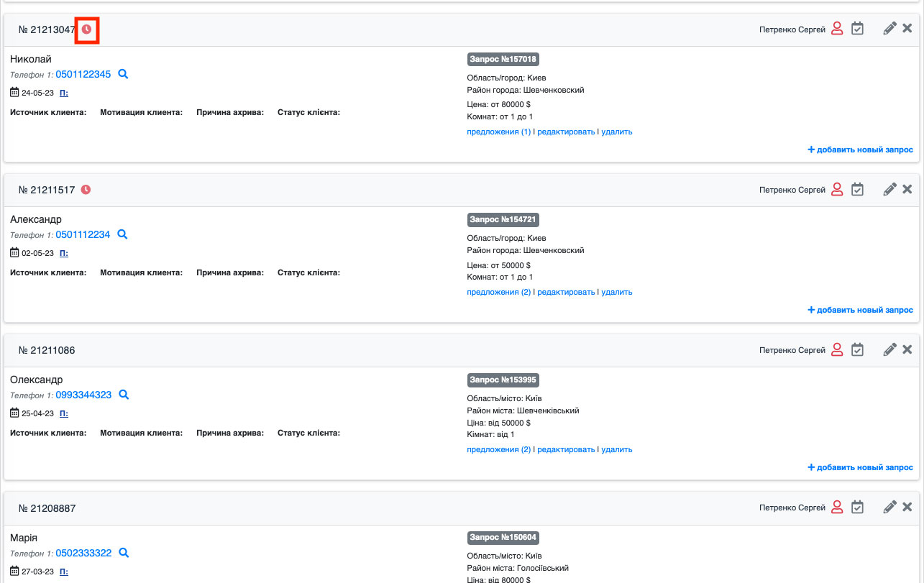The height and width of the screenshot is (583, 924).
Task: Click the red user icon on card № 21213047
Action: pos(836,29)
